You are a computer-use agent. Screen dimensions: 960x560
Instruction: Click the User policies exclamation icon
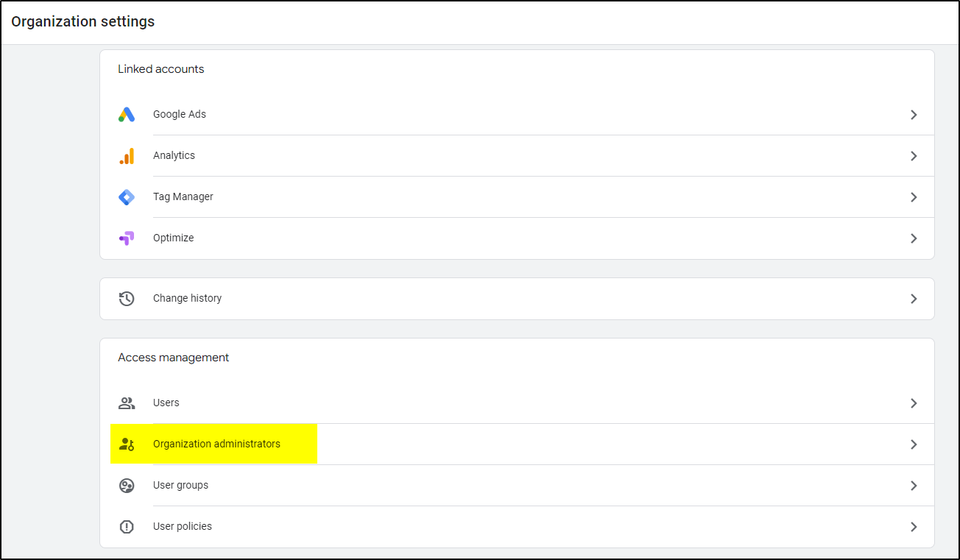127,527
